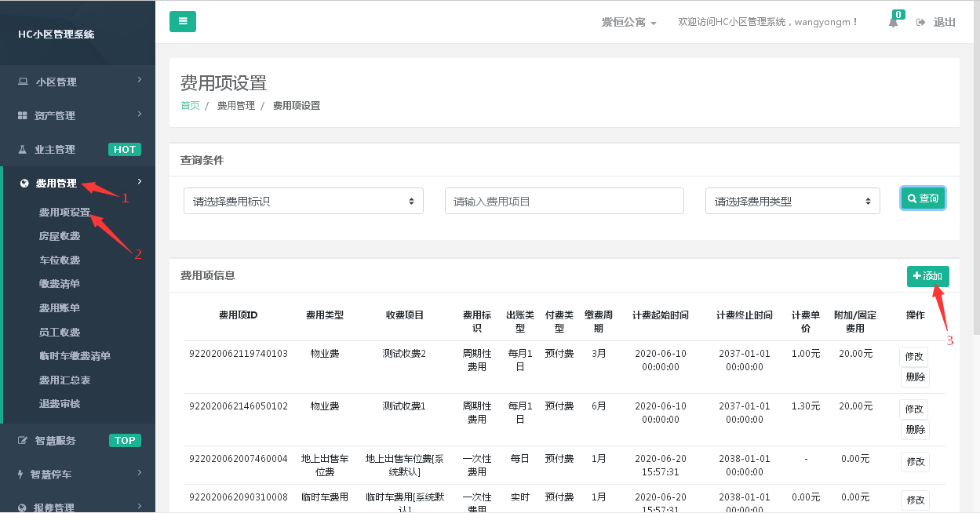The height and width of the screenshot is (513, 980).
Task: Click the globe icon beside 费用管理
Action: [x=24, y=184]
